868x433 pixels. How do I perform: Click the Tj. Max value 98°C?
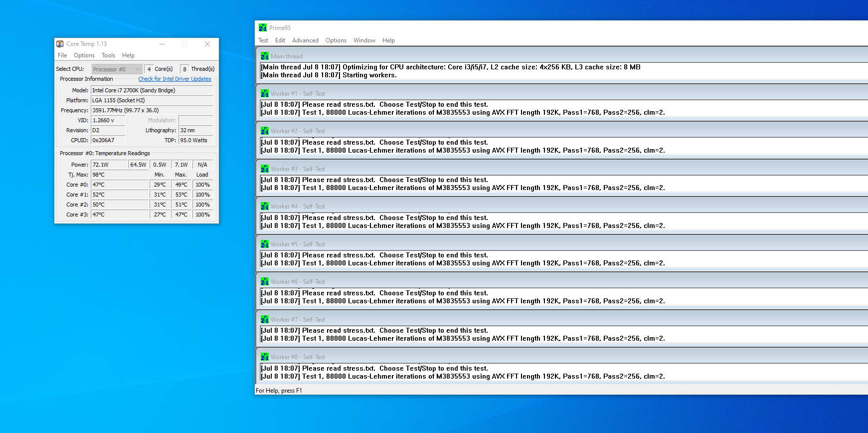[x=119, y=175]
